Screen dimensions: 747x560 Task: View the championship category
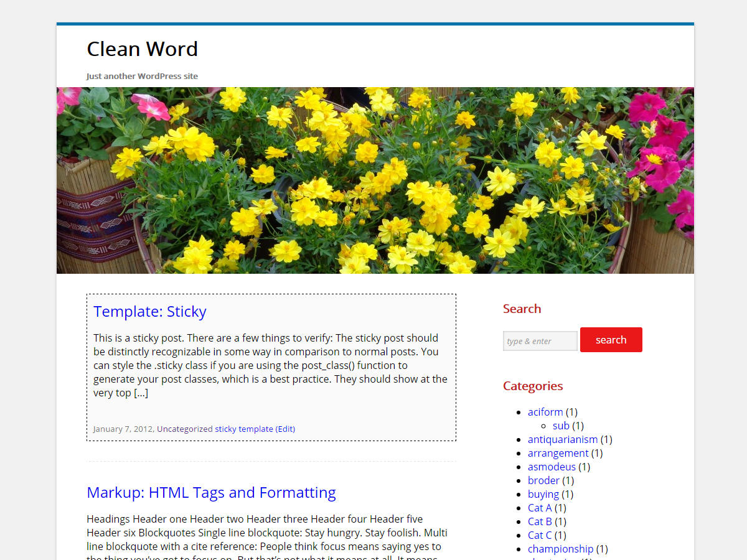click(560, 549)
